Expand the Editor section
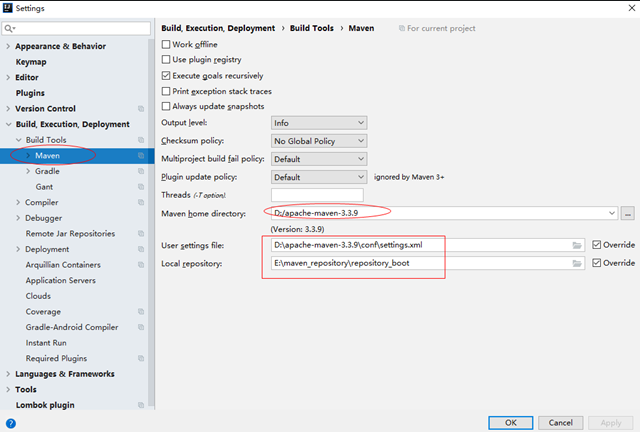Screen dimensions: 640x432 pyautogui.click(x=8, y=77)
